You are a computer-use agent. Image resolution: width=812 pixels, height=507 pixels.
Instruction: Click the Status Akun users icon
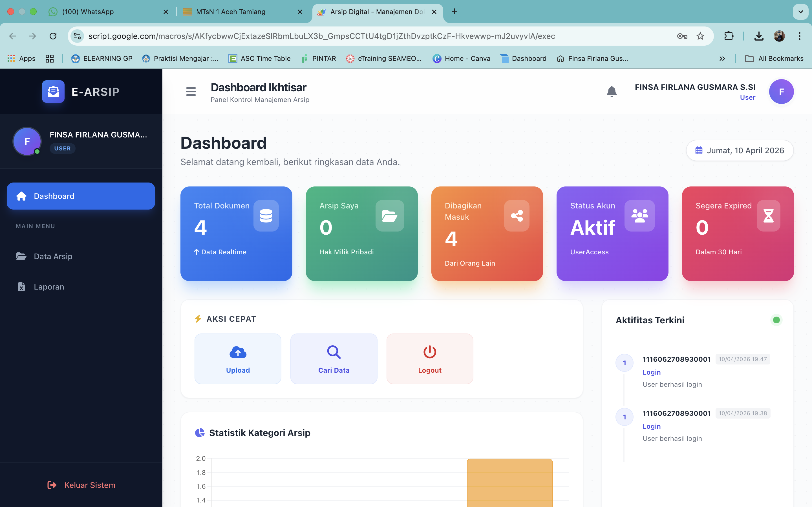639,215
